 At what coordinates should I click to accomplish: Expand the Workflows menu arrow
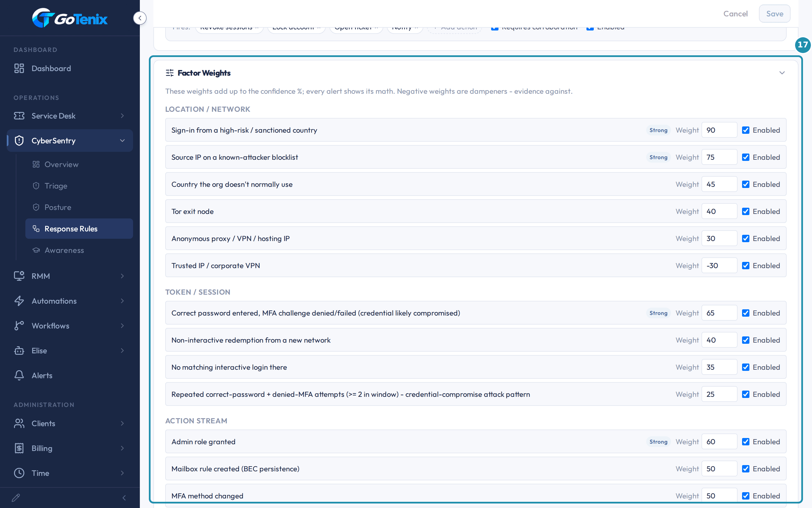click(x=122, y=326)
